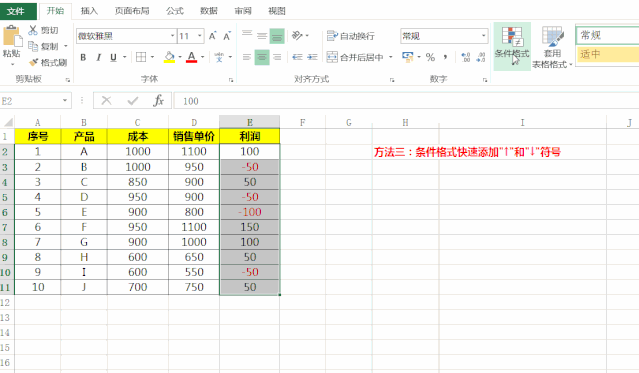Select column E header

(x=249, y=122)
